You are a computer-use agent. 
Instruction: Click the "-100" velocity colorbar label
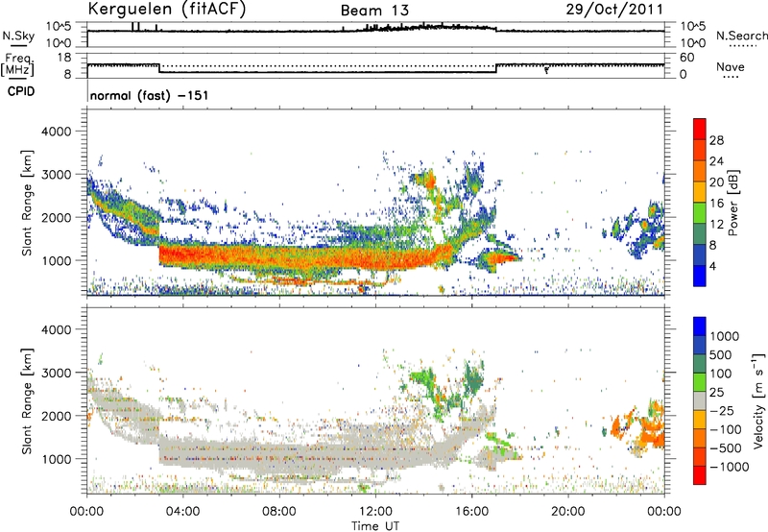[x=726, y=429]
